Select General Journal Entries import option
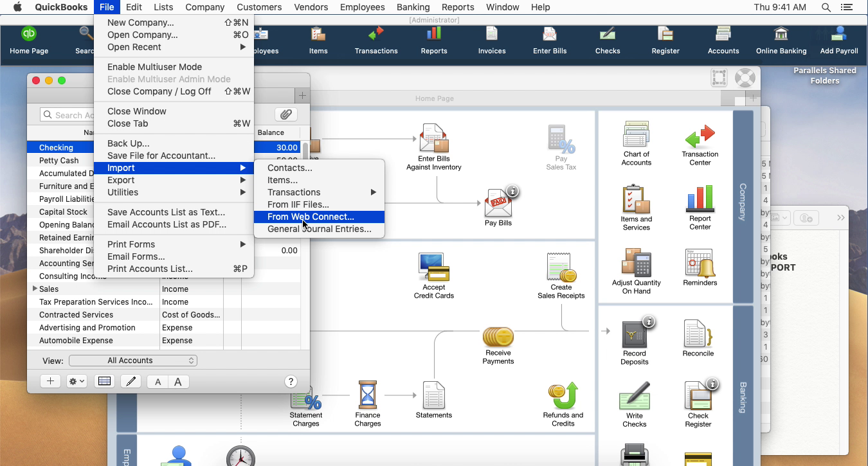This screenshot has height=466, width=868. pos(319,229)
